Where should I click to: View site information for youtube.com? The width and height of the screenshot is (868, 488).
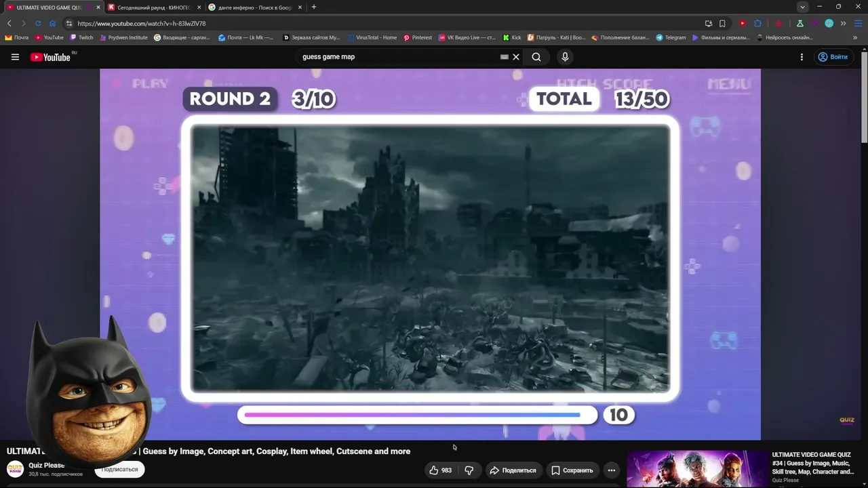[69, 23]
